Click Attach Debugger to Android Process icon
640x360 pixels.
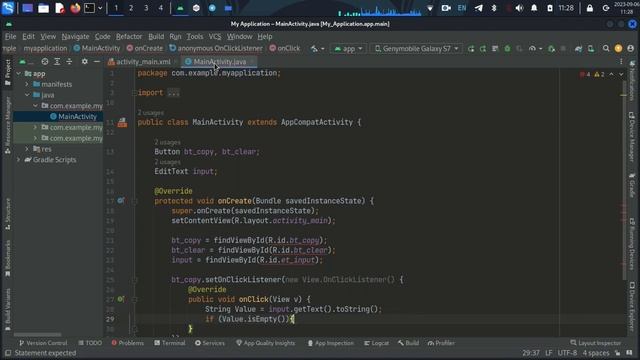coord(551,49)
